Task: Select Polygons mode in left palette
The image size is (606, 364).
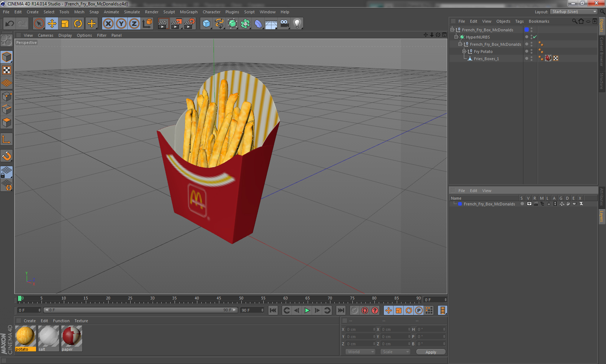Action: pyautogui.click(x=7, y=123)
